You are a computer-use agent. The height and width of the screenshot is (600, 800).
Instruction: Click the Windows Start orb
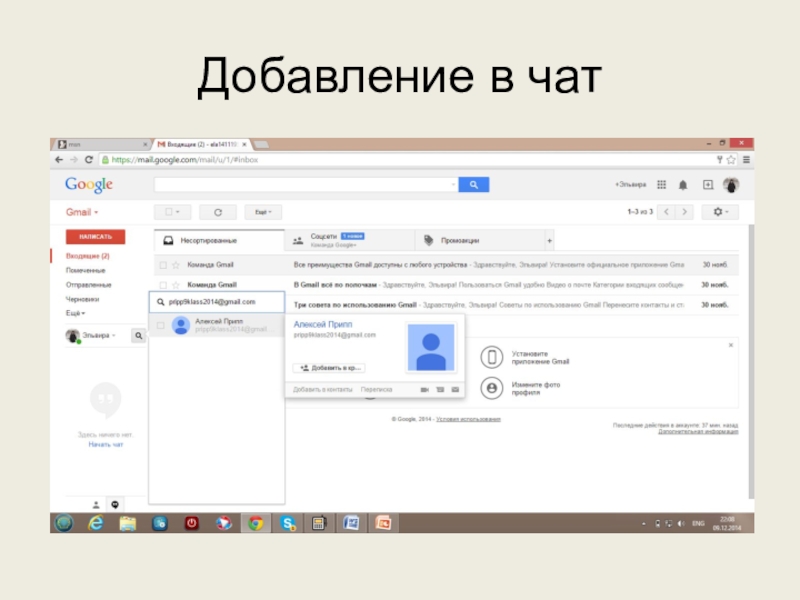(64, 523)
